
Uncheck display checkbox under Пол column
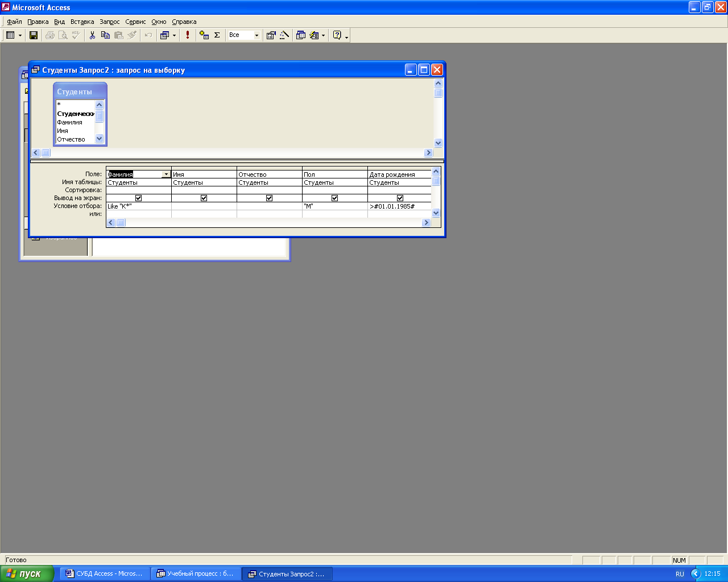tap(334, 198)
